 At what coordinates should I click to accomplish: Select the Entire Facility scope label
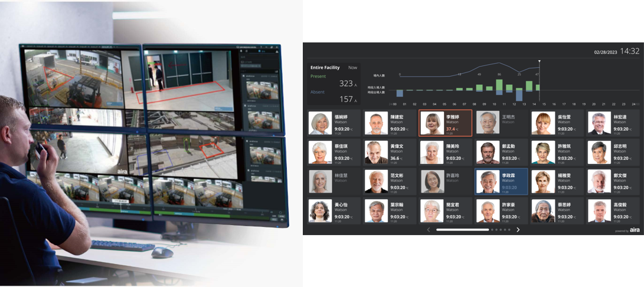(x=325, y=68)
